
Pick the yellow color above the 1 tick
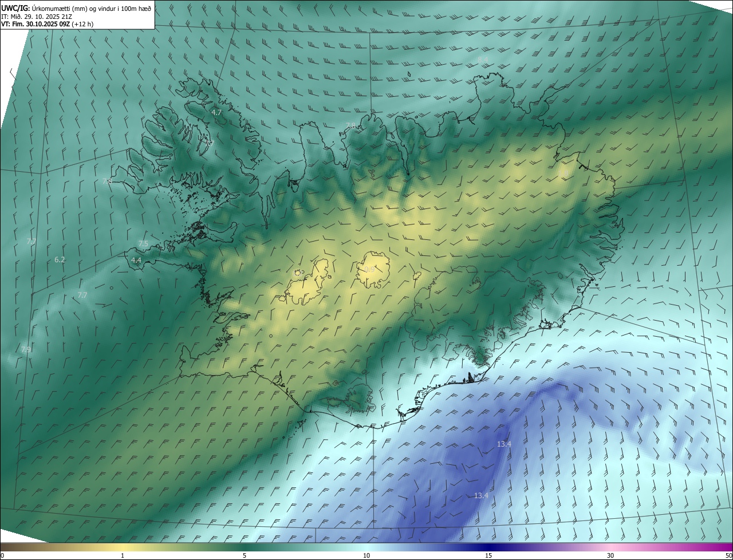point(123,546)
